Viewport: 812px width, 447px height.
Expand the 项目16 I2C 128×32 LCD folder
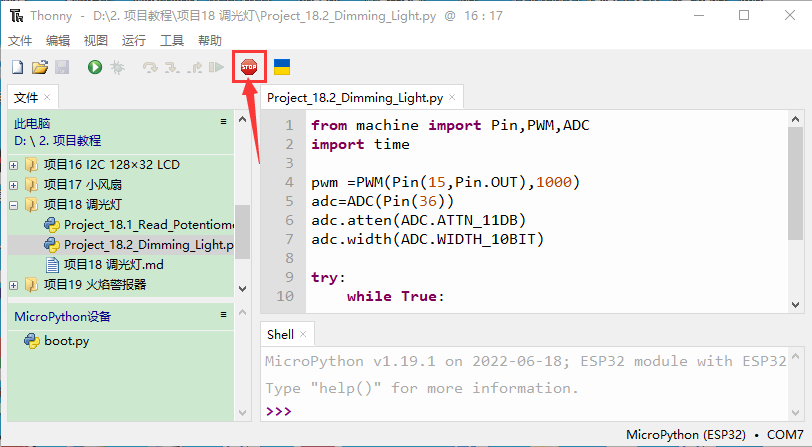click(x=14, y=165)
